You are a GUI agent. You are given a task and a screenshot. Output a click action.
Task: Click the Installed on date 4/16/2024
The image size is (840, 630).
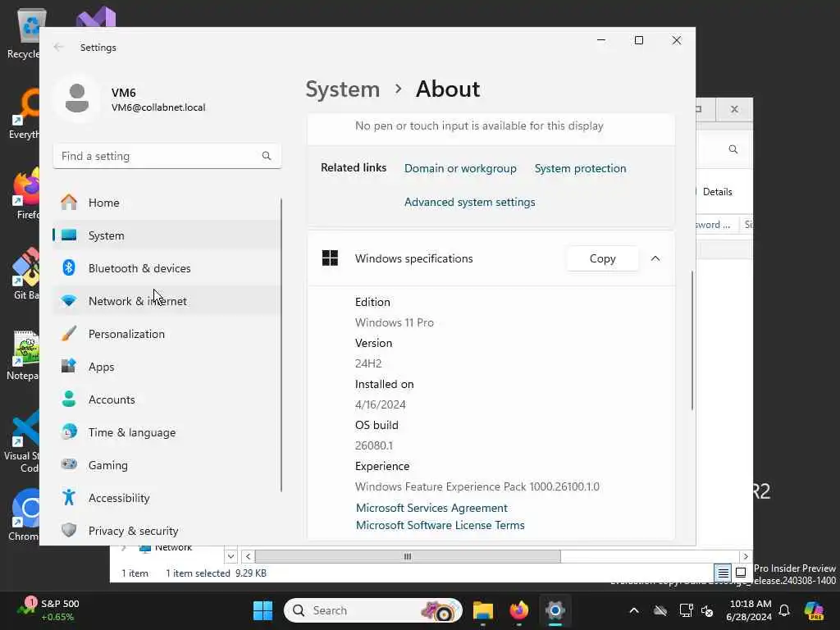[x=381, y=404]
